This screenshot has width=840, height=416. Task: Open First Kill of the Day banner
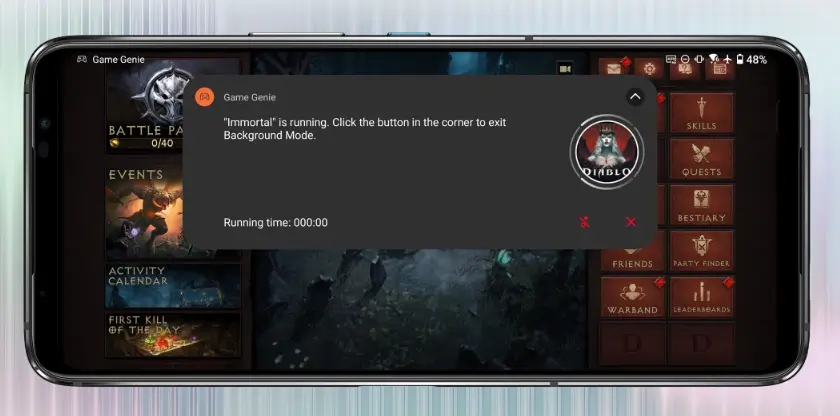point(172,335)
